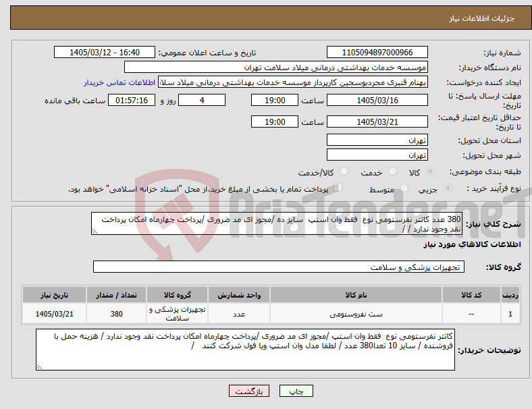This screenshot has width=532, height=409.
Task: Click the ردیف column header
Action: point(510,295)
